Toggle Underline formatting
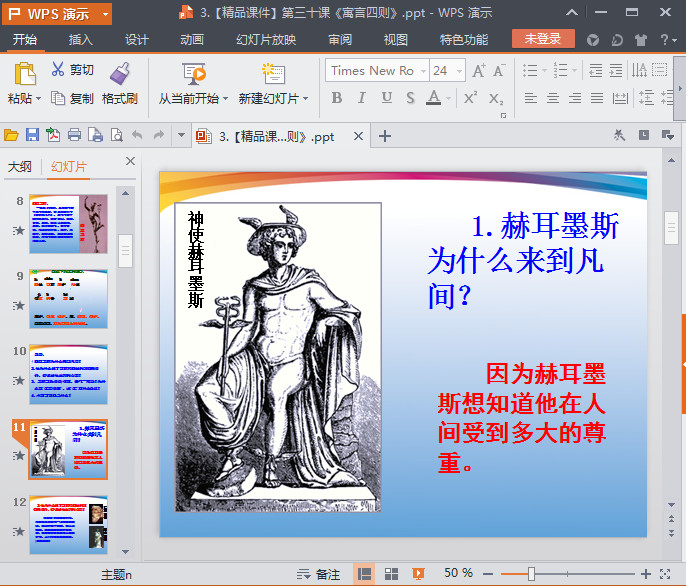Viewport: 686px width, 586px height. (x=386, y=98)
